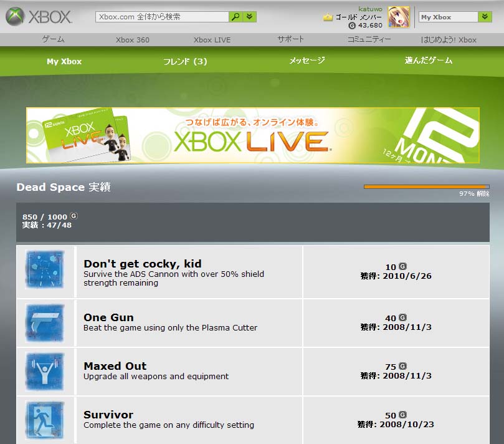Open the Xbox LIVE menu
Viewport: 504px width, 444px height.
212,40
